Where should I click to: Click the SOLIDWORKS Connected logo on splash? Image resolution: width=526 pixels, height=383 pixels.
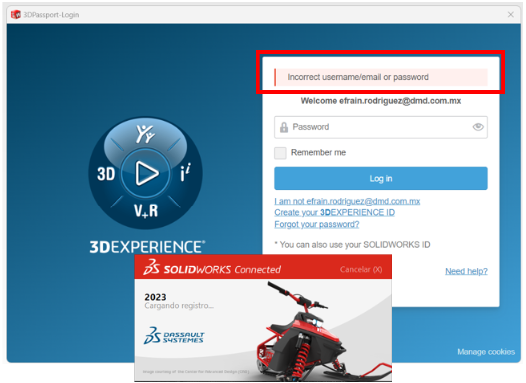212,268
